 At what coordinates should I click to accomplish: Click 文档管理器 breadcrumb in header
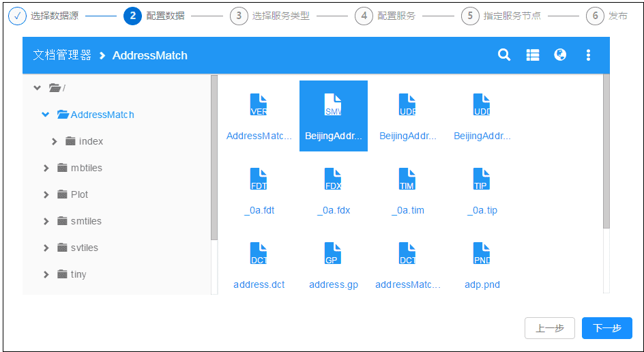(62, 55)
